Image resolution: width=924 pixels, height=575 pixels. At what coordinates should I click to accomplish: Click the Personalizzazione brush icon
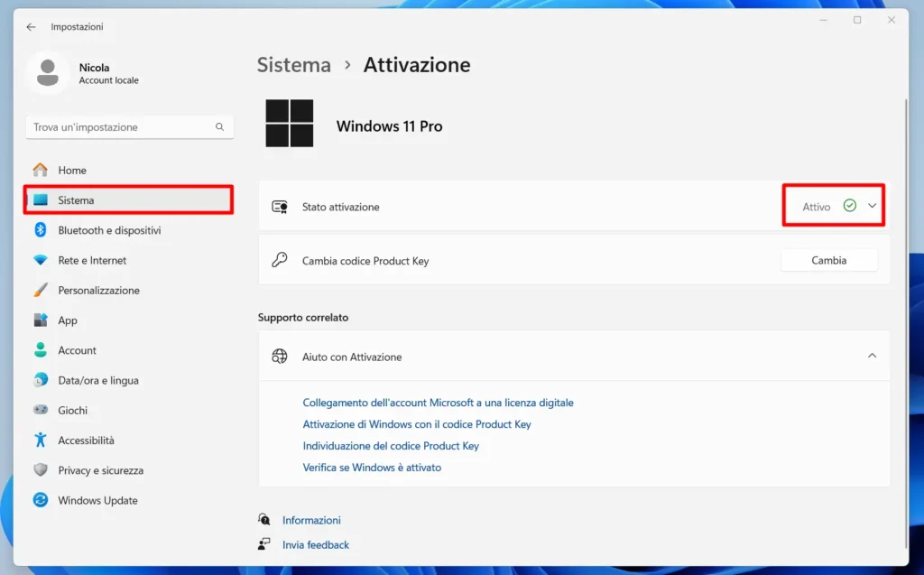(40, 290)
